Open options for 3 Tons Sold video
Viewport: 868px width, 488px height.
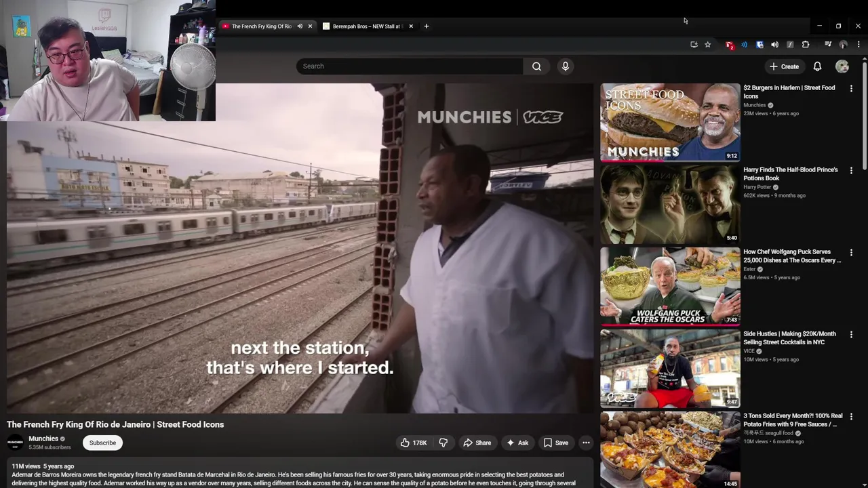[x=851, y=416]
